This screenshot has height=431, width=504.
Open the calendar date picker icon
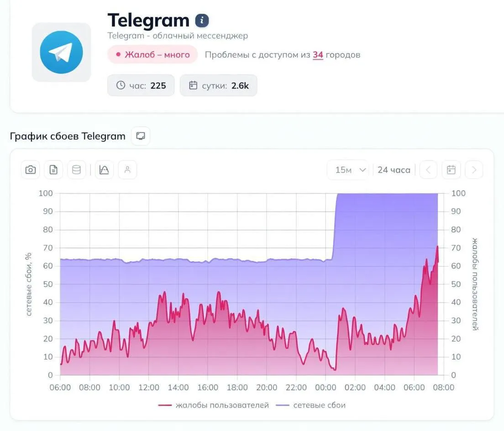(x=451, y=170)
